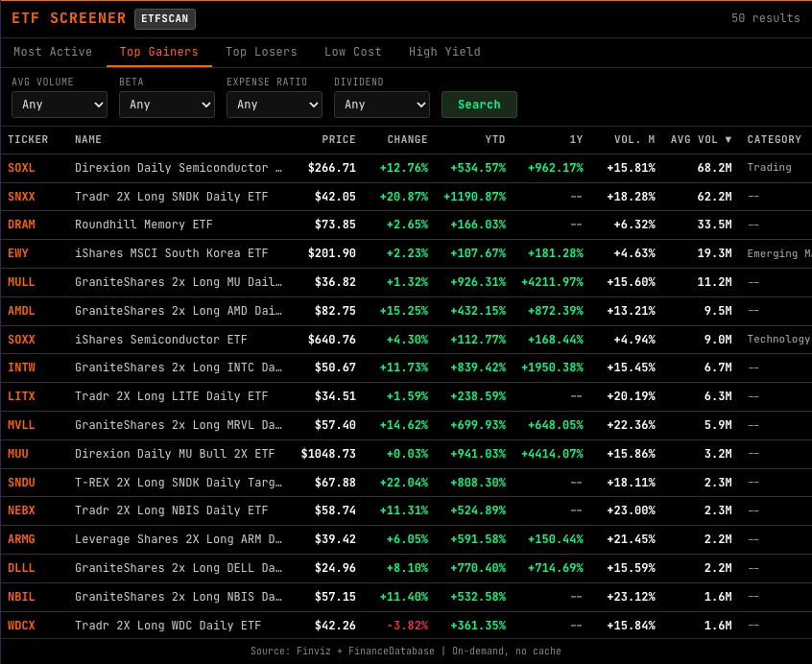Click the green Search button

(479, 105)
